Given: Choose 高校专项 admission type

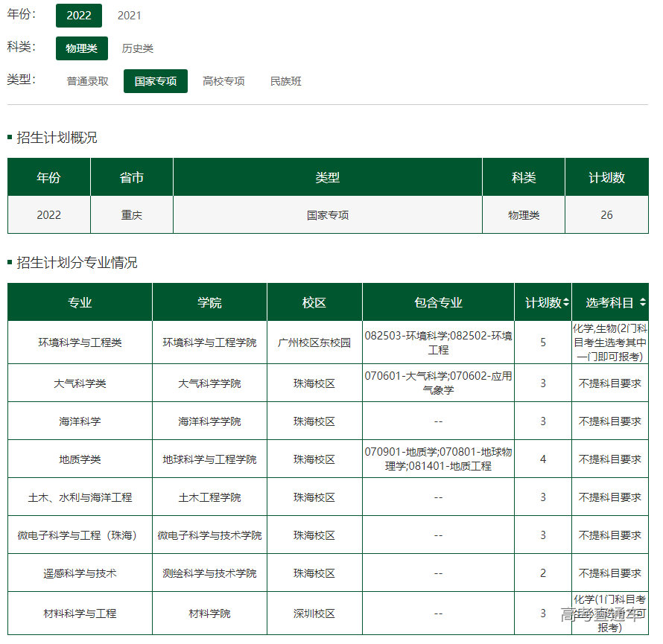Looking at the screenshot, I should (223, 81).
